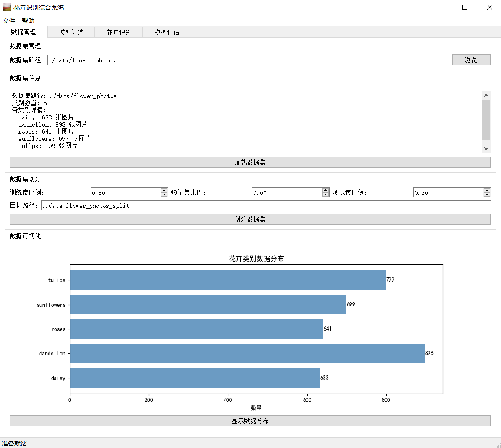Click the chart title 花卉类别数据分布
The image size is (501, 448).
[x=257, y=259]
